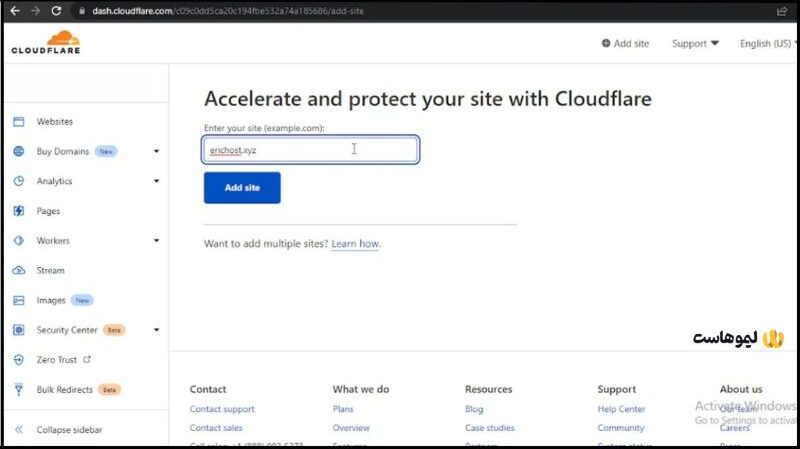Open Case studies footer link

tap(490, 428)
